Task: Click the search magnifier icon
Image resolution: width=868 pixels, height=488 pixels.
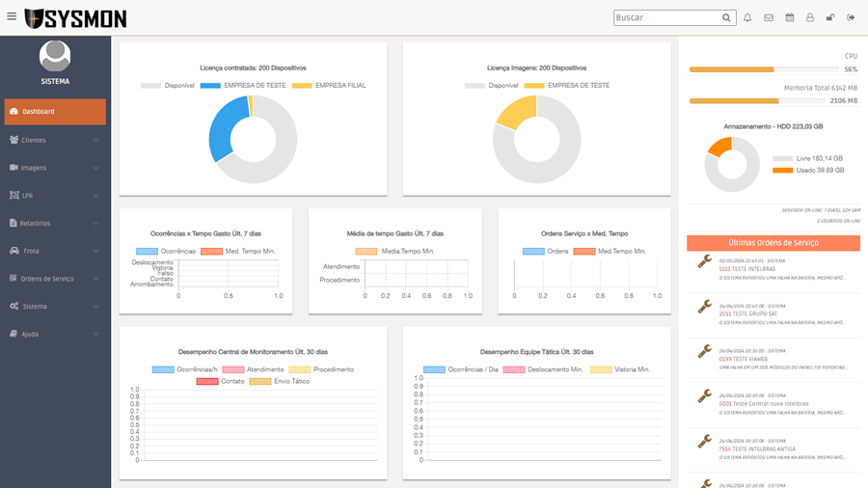Action: 726,17
